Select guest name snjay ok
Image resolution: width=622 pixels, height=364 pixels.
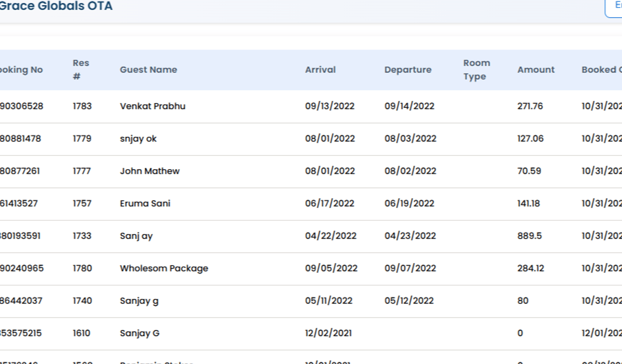tap(138, 139)
